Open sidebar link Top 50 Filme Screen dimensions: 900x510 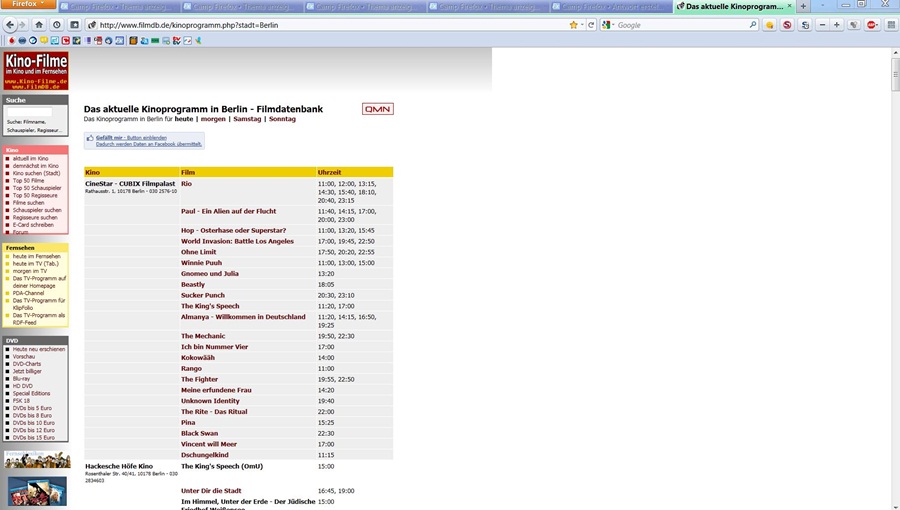28,181
